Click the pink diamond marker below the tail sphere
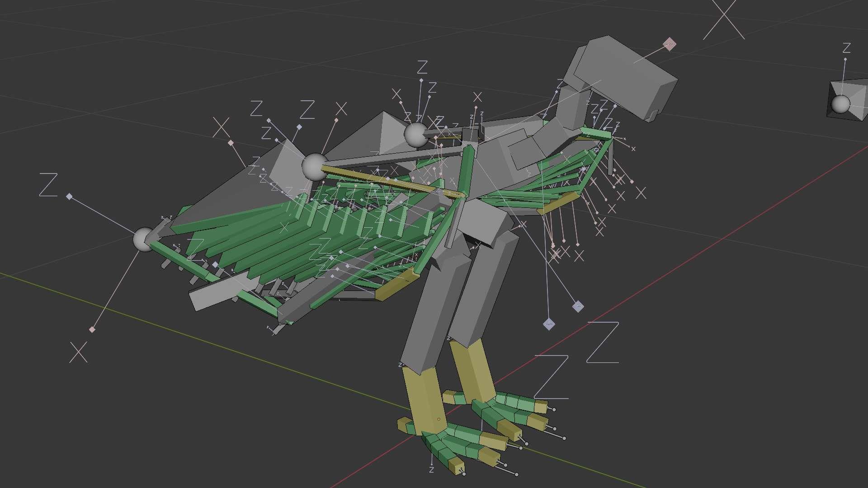Viewport: 868px width, 488px height. (x=92, y=329)
